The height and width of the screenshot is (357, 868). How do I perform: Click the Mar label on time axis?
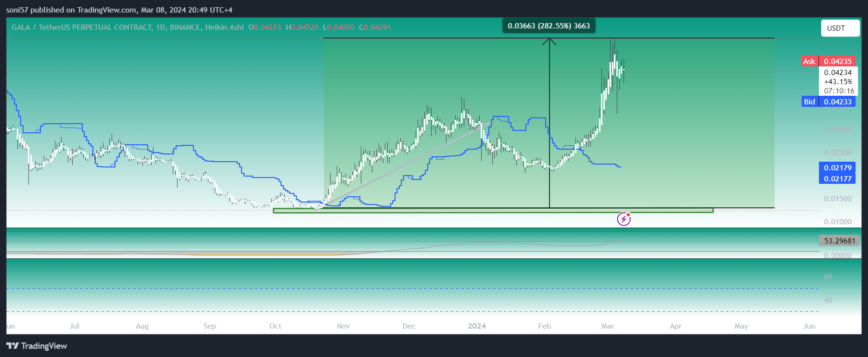[x=608, y=326]
